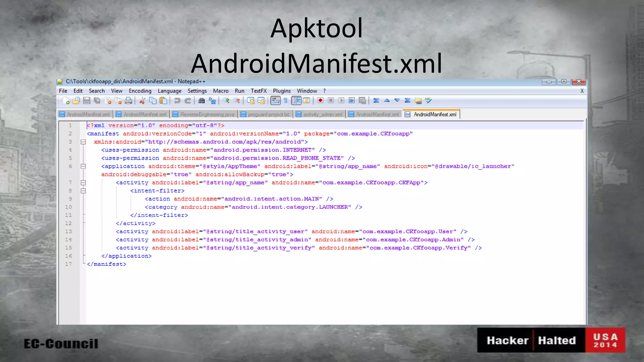Switch to the proguard-project.txt tab
This screenshot has width=644, height=362.
point(266,114)
